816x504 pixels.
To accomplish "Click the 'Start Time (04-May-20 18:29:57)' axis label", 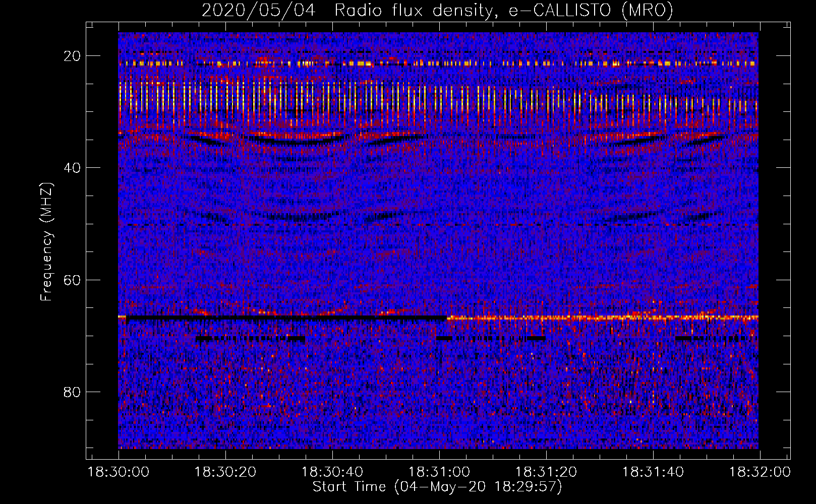I will coord(437,487).
